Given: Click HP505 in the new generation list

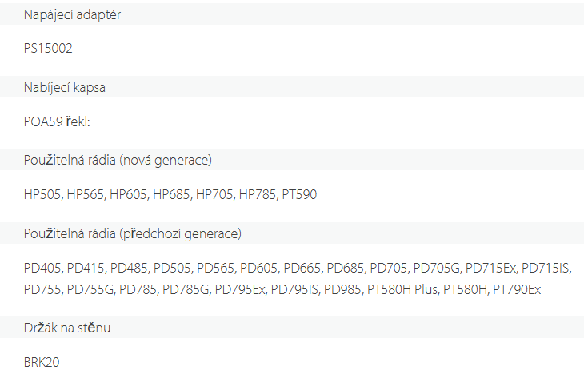Looking at the screenshot, I should [x=42, y=194].
